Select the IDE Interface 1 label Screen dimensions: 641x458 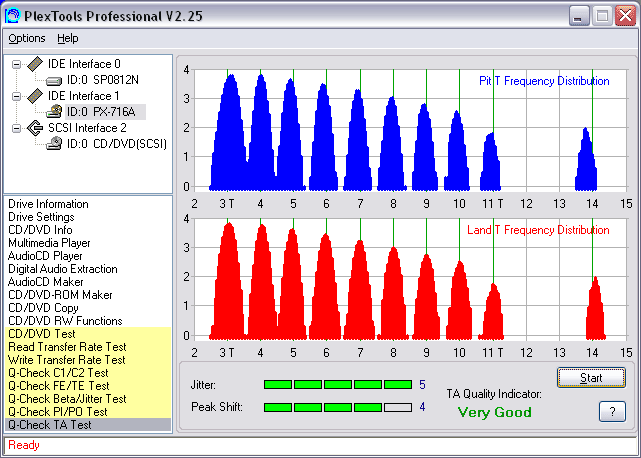pyautogui.click(x=84, y=96)
